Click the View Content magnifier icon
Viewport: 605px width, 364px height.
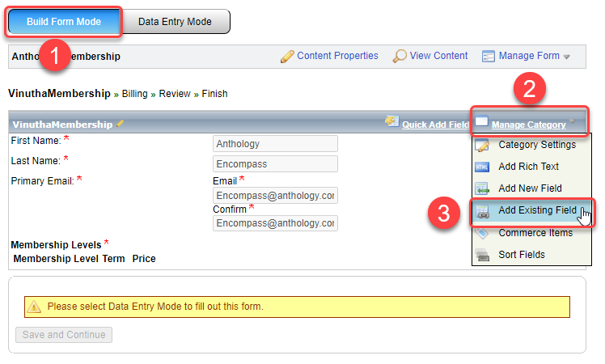pos(400,57)
